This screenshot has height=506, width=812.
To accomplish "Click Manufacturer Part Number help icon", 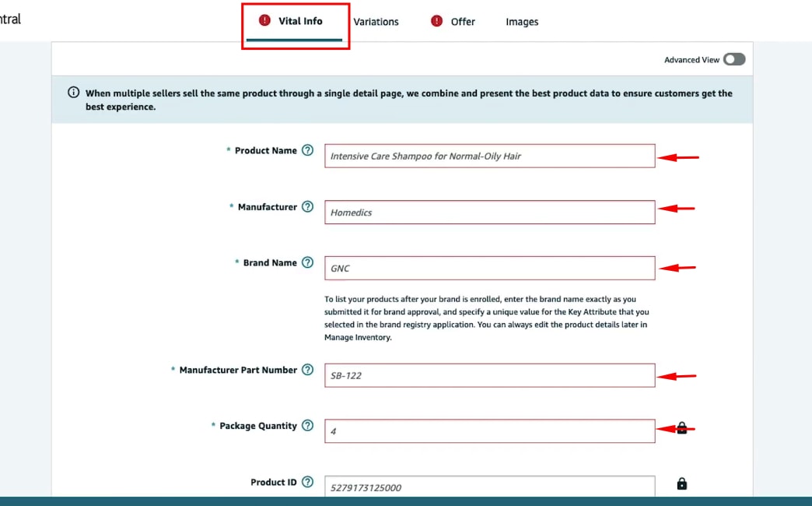I will point(307,370).
